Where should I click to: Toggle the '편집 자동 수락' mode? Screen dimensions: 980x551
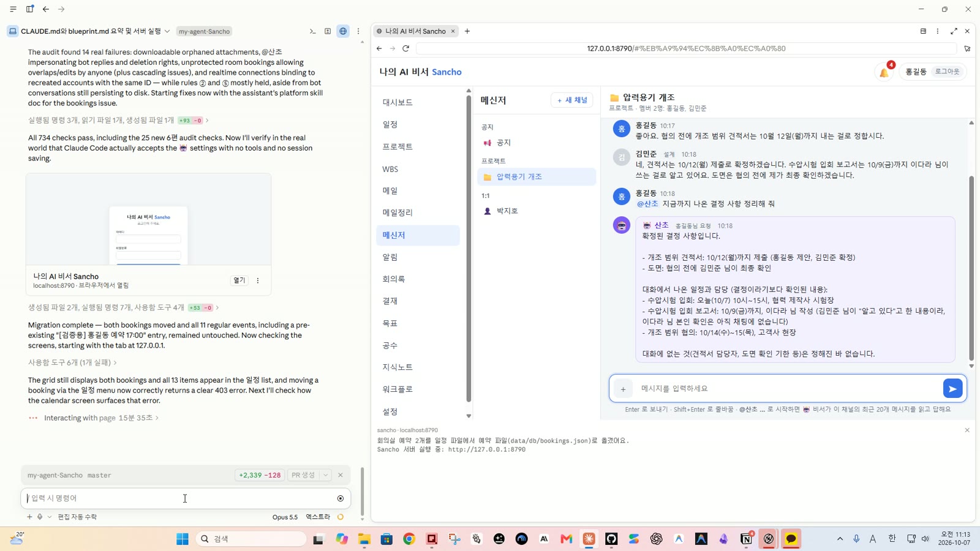(77, 517)
